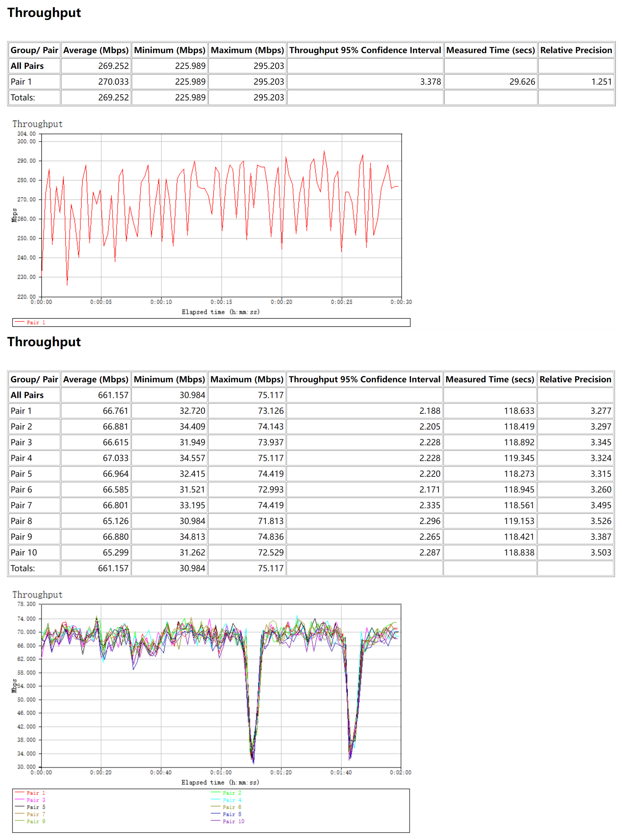Select the Pair 8 row label
622x840 pixels.
click(21, 521)
